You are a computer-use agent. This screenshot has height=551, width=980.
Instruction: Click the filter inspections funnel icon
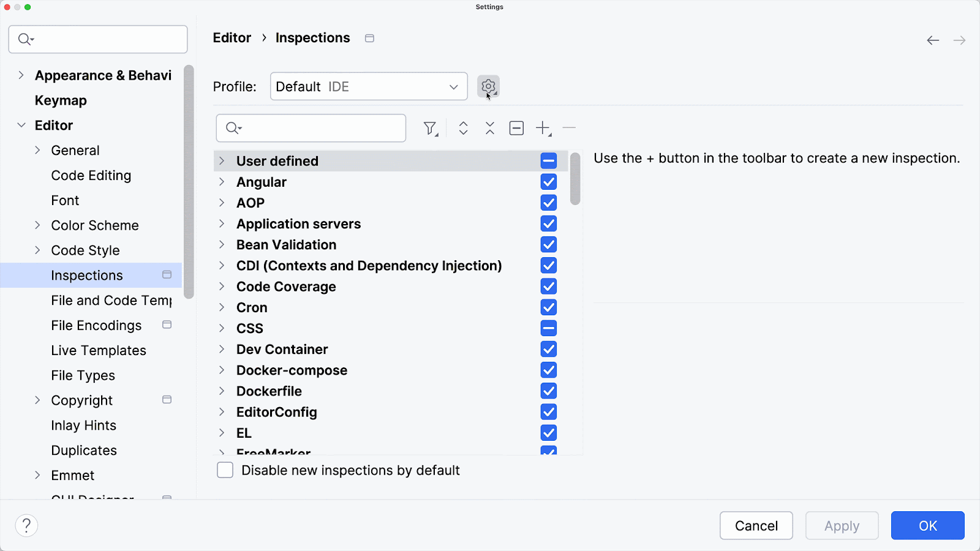point(431,128)
